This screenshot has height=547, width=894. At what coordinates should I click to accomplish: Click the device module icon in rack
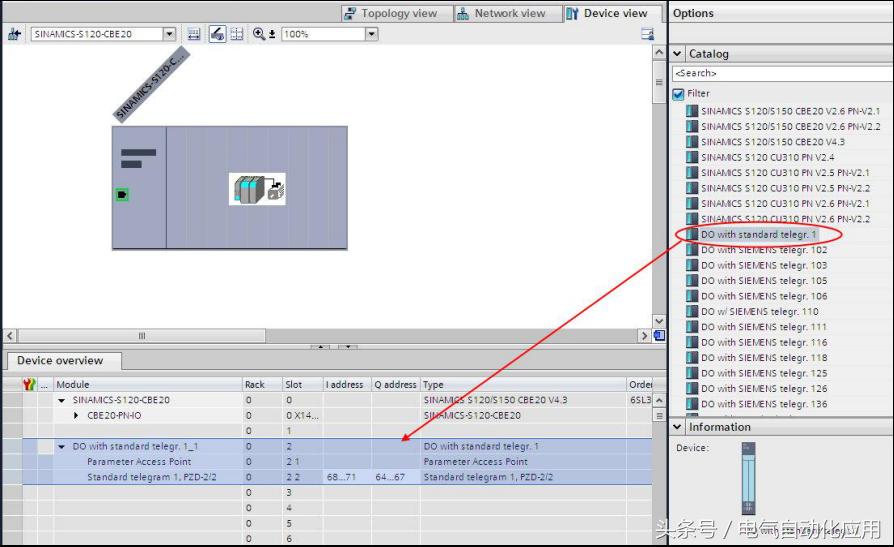[257, 189]
